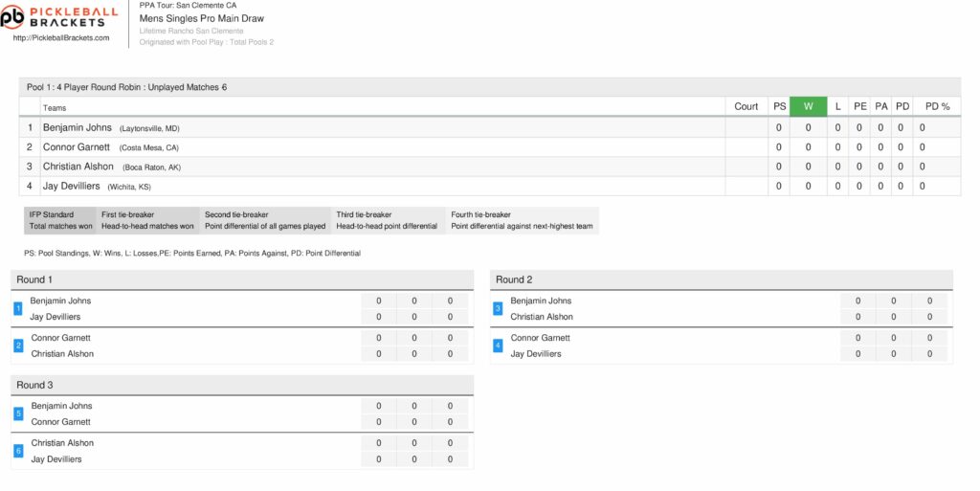Select the IFP Standard tie-breaker tab
Viewport: 980px width, 491px height.
(60, 220)
